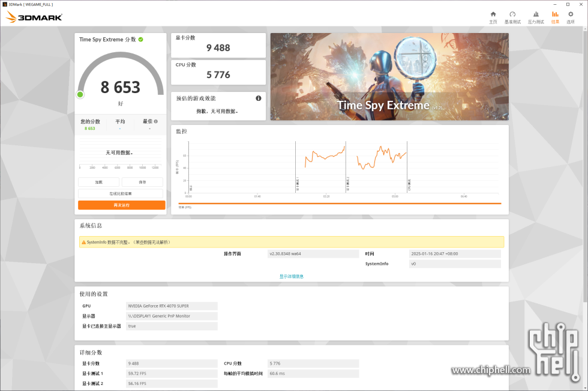Screen dimensions: 588x391
Task: Click the green 8 653 under 您的分数
Action: (x=89, y=129)
